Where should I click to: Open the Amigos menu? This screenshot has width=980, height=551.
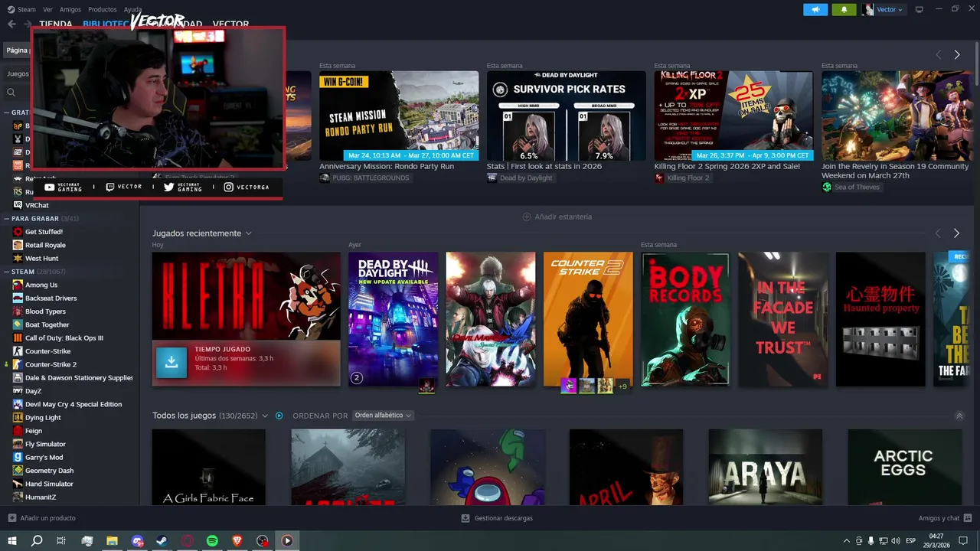[x=70, y=9]
